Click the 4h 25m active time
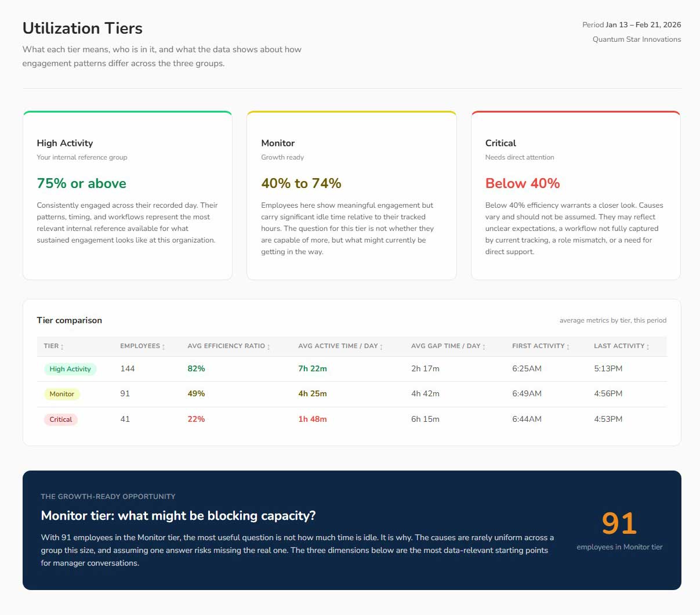The width and height of the screenshot is (700, 615). point(313,393)
